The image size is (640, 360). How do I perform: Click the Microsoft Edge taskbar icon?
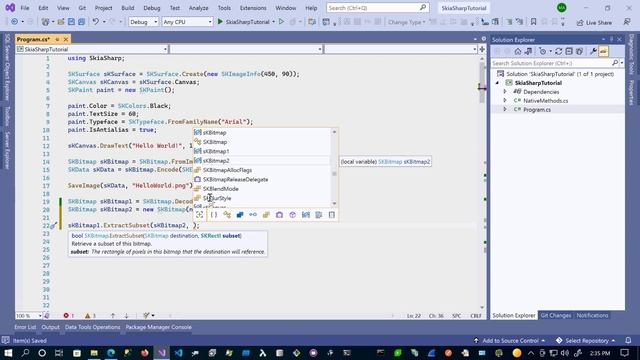(111, 353)
